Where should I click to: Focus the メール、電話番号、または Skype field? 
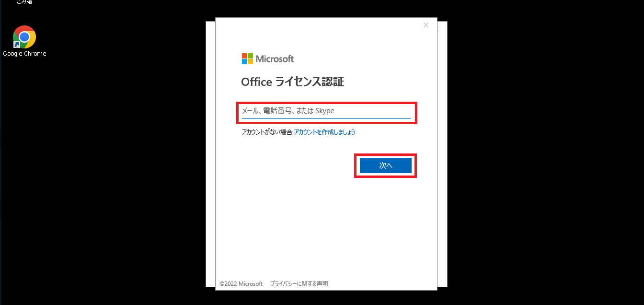tap(326, 111)
